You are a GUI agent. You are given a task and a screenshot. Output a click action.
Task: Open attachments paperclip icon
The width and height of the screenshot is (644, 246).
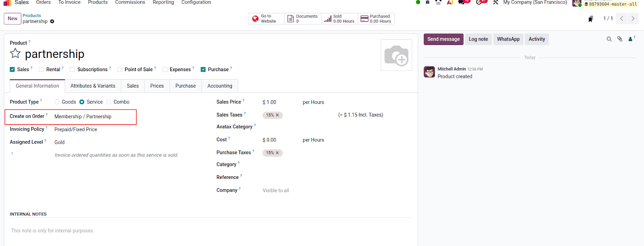click(620, 39)
